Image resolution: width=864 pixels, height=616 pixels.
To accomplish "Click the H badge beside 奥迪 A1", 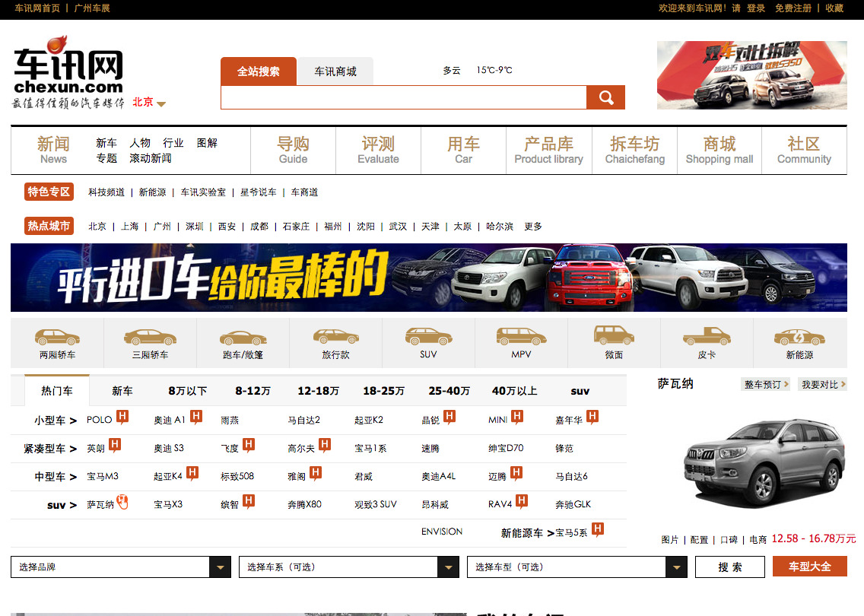I will pos(196,417).
